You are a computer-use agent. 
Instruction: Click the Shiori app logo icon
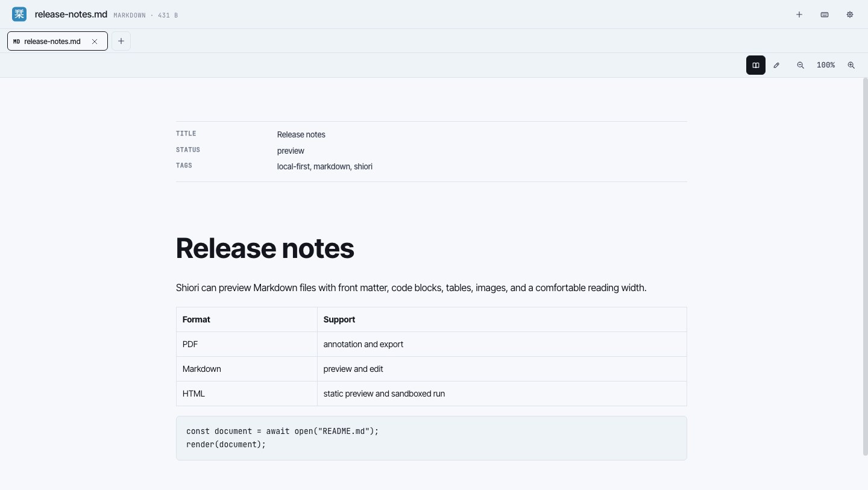click(x=19, y=14)
